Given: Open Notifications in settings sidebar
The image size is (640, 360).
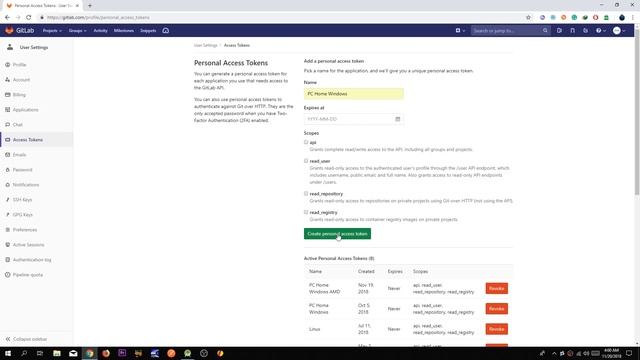Looking at the screenshot, I should [26, 185].
